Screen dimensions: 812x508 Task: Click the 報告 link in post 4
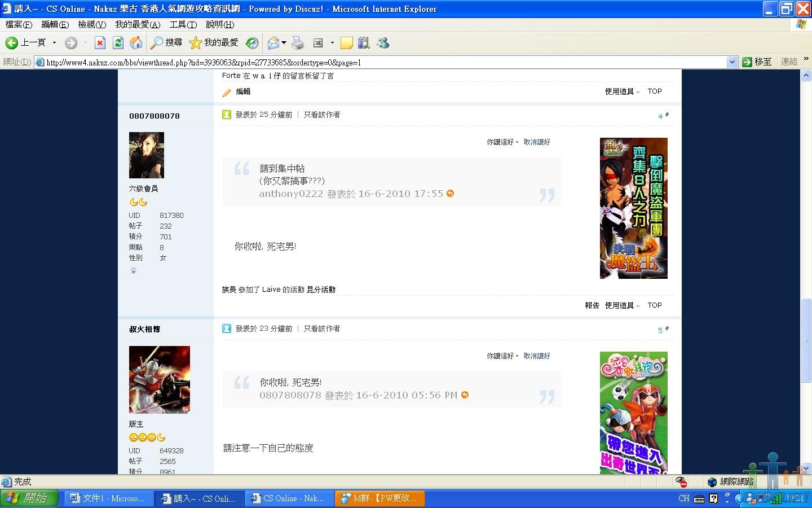coord(592,305)
